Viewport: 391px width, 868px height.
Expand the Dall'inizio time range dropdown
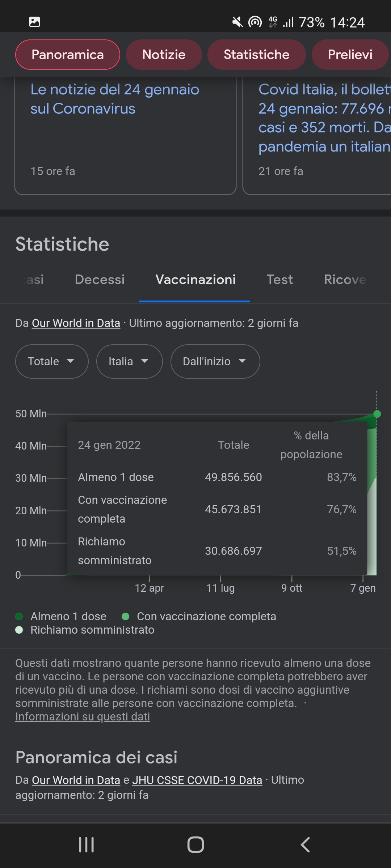[215, 361]
